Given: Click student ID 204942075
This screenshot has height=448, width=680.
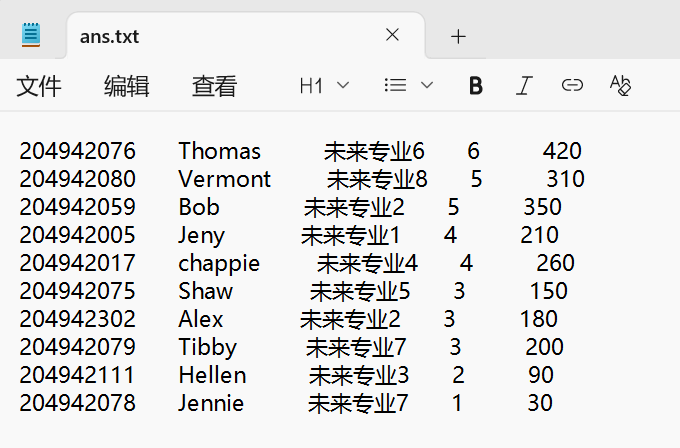Looking at the screenshot, I should click(x=78, y=291).
